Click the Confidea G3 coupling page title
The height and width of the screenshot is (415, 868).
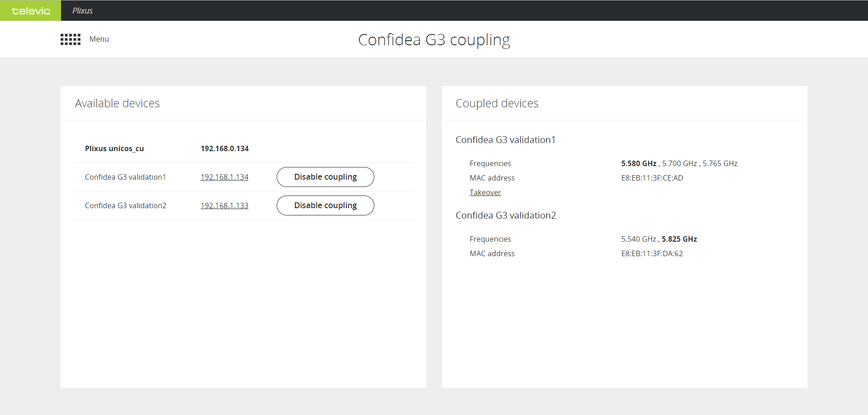(434, 40)
